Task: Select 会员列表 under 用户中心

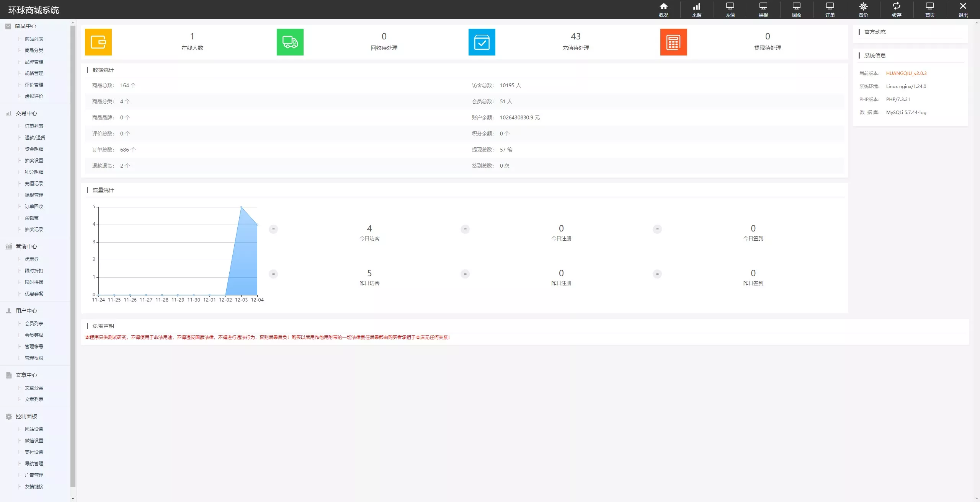Action: pyautogui.click(x=34, y=323)
